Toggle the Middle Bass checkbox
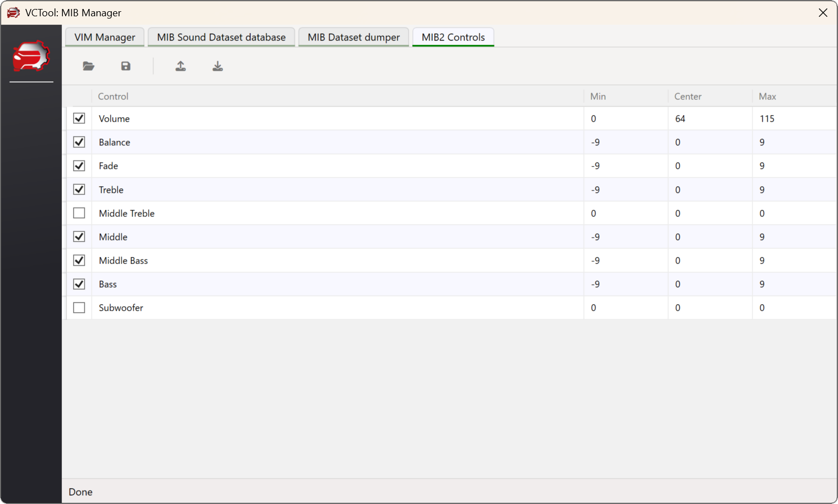 click(79, 260)
